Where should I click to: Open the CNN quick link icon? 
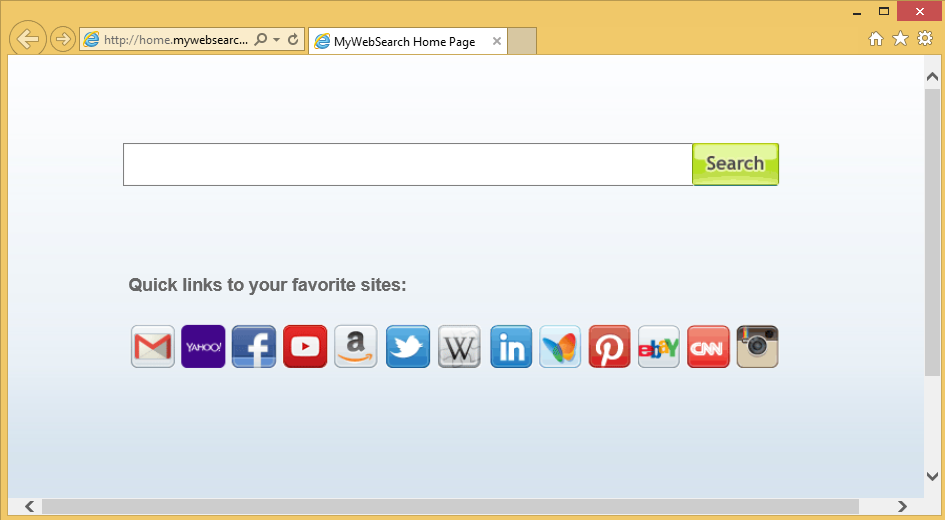[708, 347]
